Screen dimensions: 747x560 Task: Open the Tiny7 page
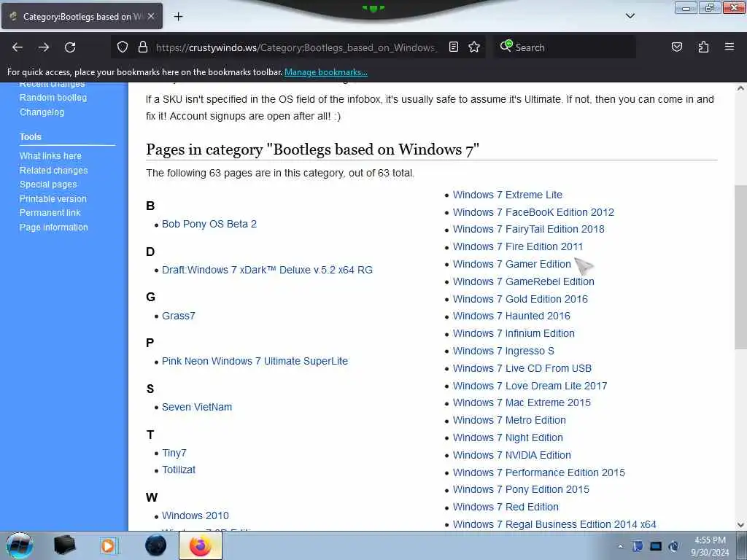[174, 453]
